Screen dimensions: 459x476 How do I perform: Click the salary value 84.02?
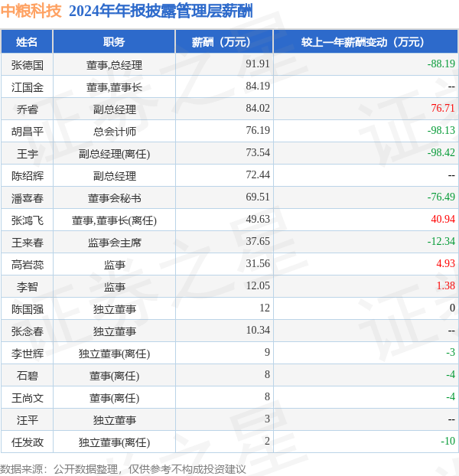[x=258, y=108]
